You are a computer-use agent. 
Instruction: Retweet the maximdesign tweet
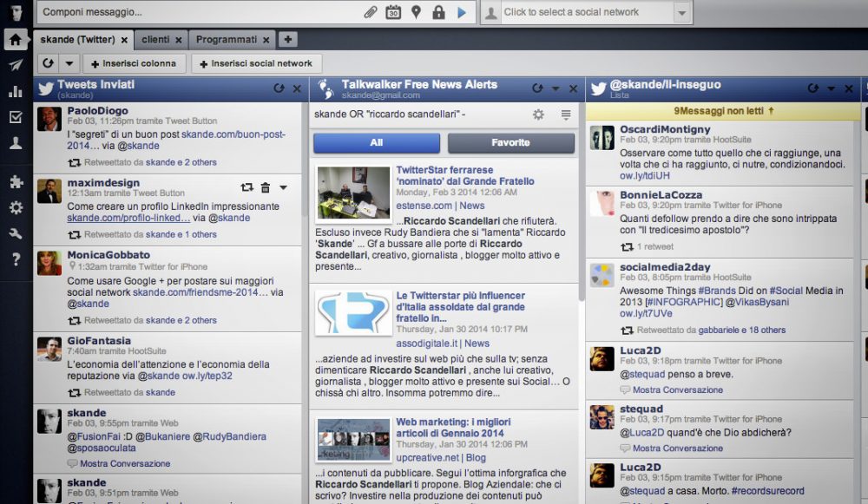point(247,187)
